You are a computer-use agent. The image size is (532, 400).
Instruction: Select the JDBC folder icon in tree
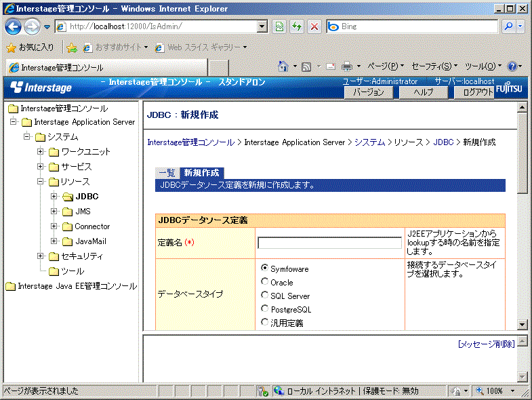[68, 197]
